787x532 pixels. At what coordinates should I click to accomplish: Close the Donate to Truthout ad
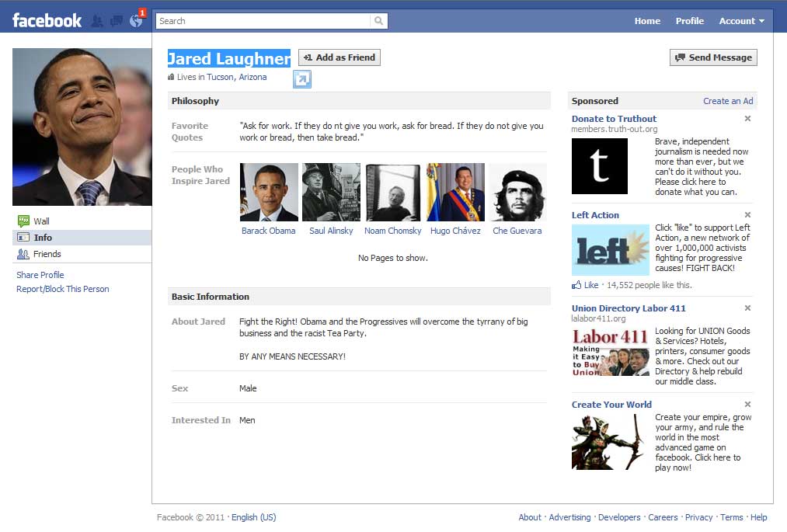pyautogui.click(x=747, y=119)
